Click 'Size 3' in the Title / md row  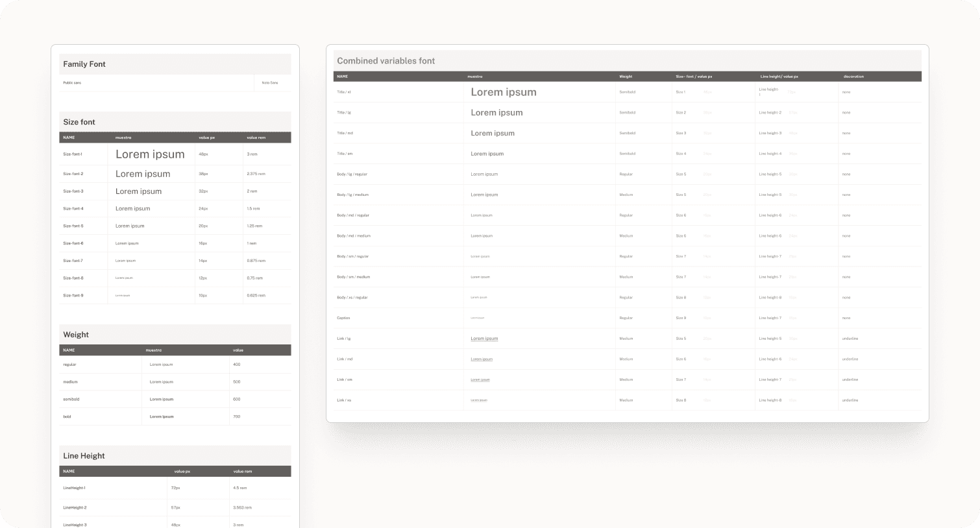(681, 133)
